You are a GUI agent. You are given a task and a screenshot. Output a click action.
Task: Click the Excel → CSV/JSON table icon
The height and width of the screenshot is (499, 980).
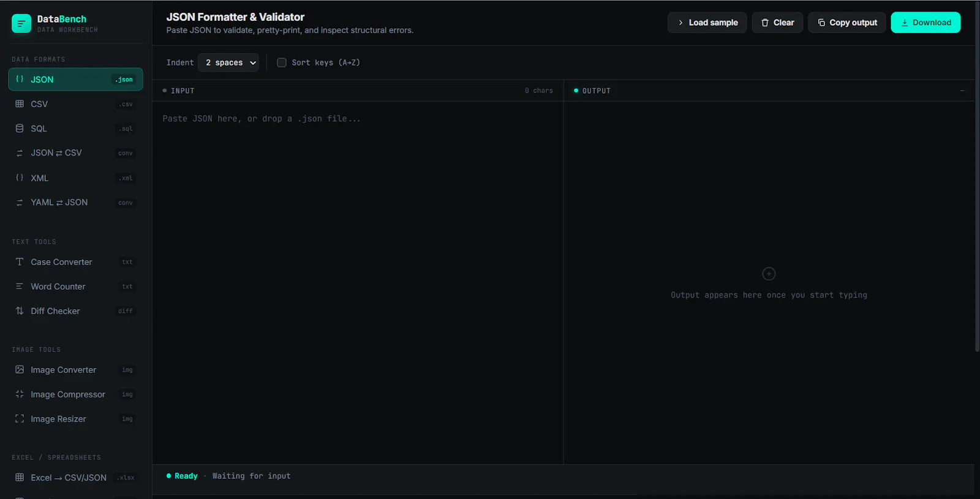[20, 477]
